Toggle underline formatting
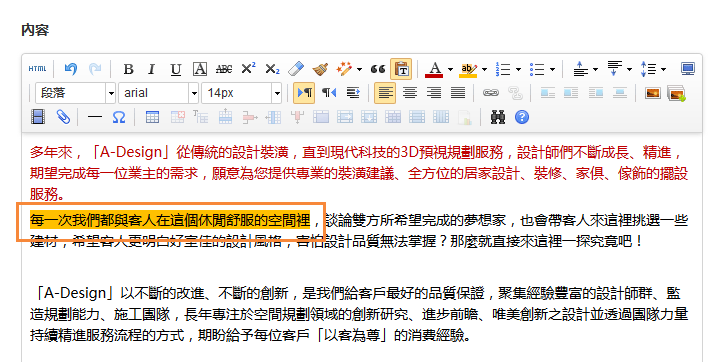 coord(175,69)
